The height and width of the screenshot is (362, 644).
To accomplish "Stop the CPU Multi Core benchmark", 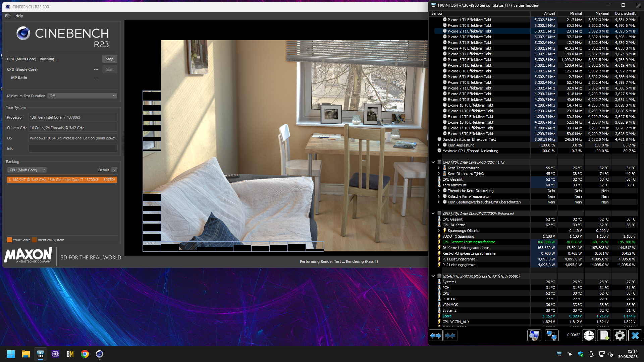I will [110, 59].
